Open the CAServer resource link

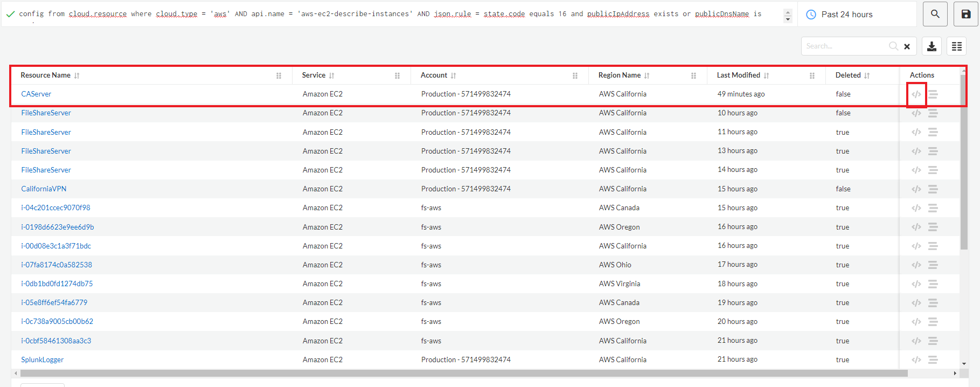[36, 94]
